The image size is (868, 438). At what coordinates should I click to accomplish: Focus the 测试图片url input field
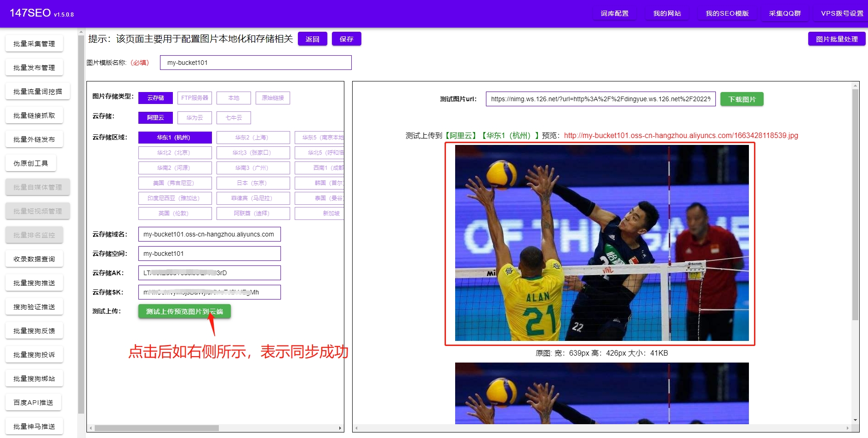601,99
